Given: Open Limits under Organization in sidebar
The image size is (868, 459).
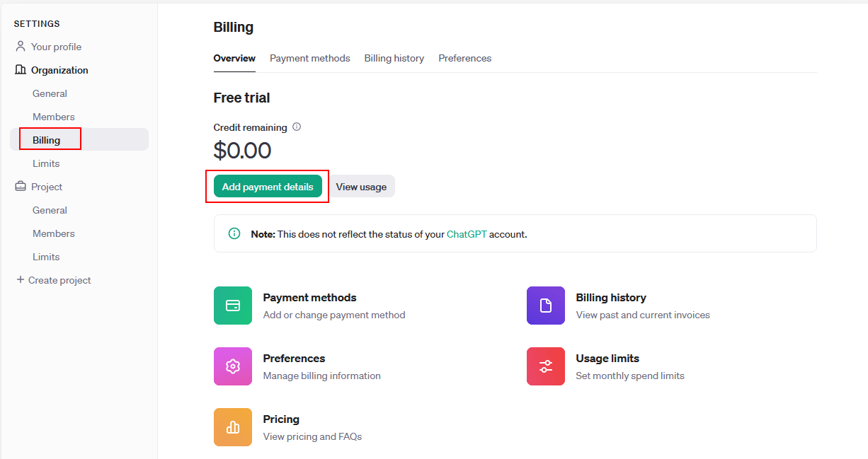Looking at the screenshot, I should pyautogui.click(x=46, y=163).
